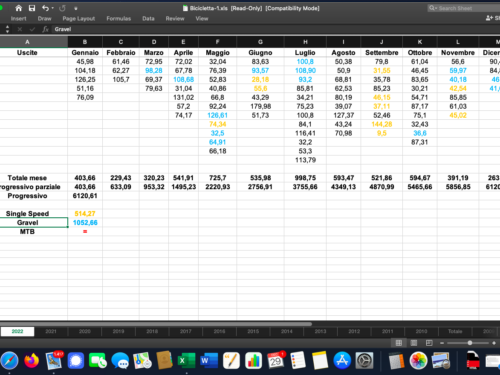Screen dimensions: 500x375
Task: Select the Gennaio header cell
Action: pyautogui.click(x=85, y=53)
